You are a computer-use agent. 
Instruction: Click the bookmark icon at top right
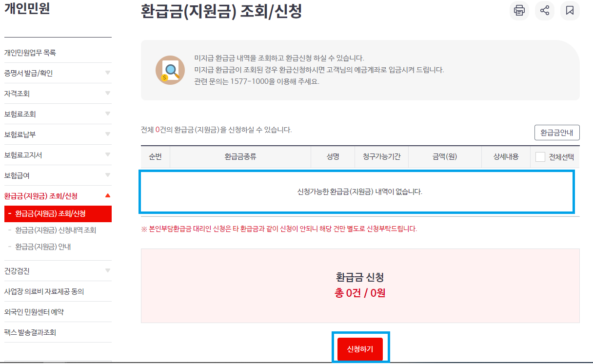(x=570, y=11)
